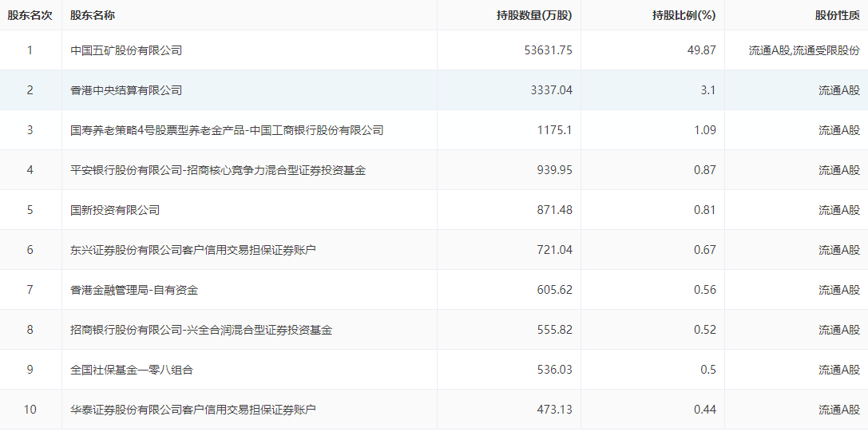Click the 持股数量(万股) column header
Screen dimensions: 868x432
click(x=534, y=15)
